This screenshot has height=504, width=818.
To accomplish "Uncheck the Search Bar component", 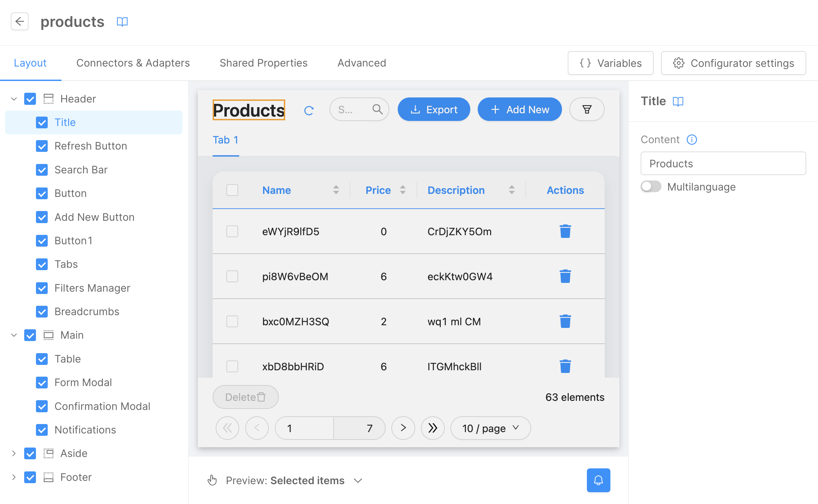I will pyautogui.click(x=42, y=170).
